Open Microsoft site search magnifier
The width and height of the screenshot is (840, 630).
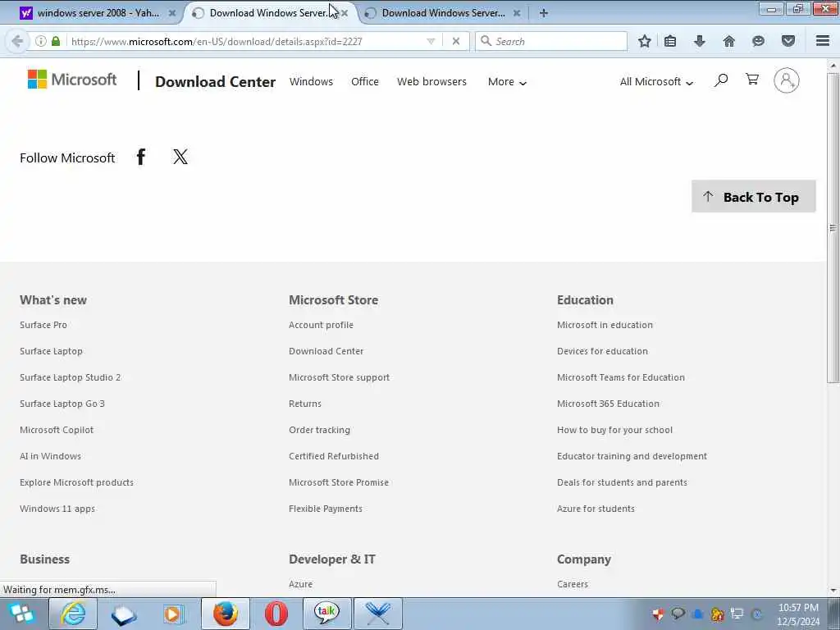pyautogui.click(x=721, y=80)
